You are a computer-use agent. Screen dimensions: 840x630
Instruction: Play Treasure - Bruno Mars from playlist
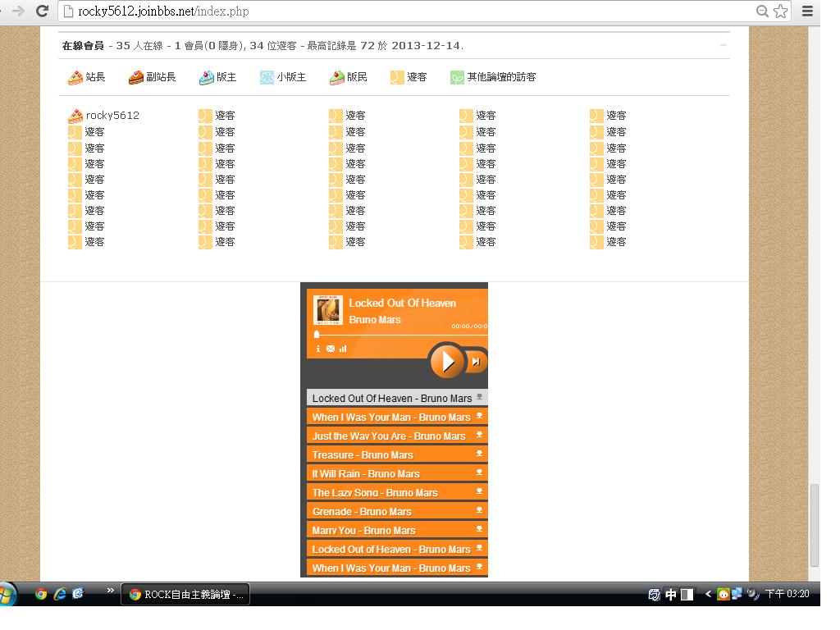coord(363,454)
